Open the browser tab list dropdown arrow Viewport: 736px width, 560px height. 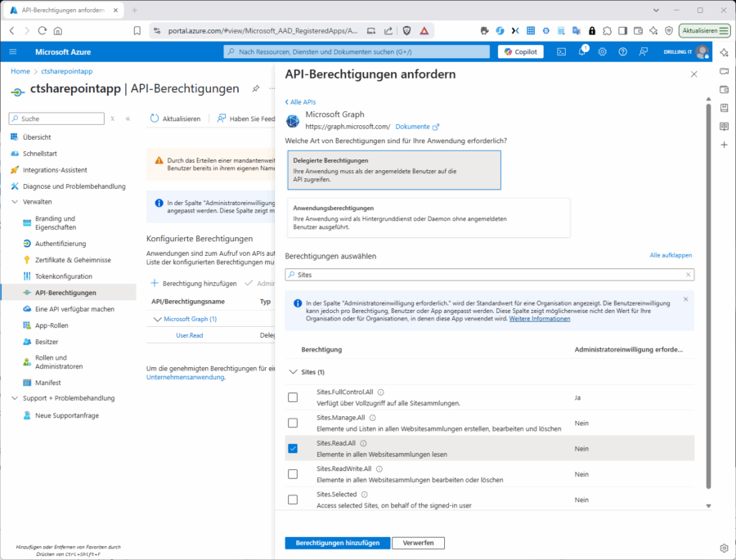[x=656, y=11]
